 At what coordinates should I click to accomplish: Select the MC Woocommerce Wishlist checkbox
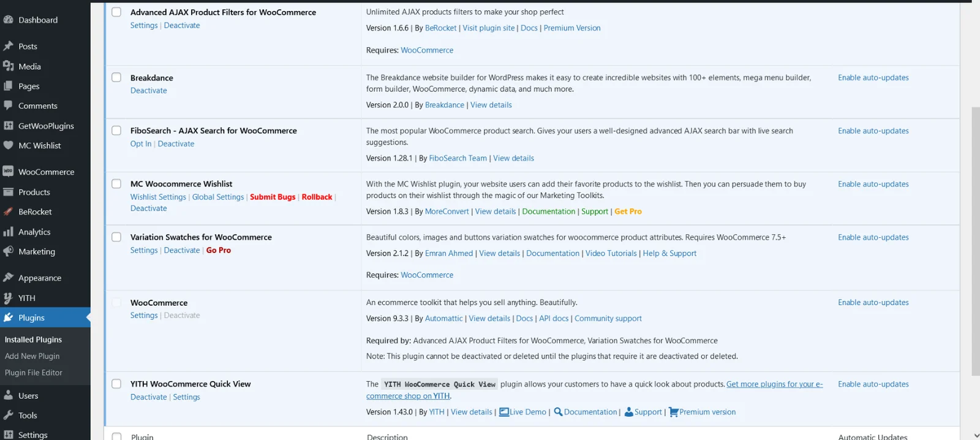tap(116, 184)
